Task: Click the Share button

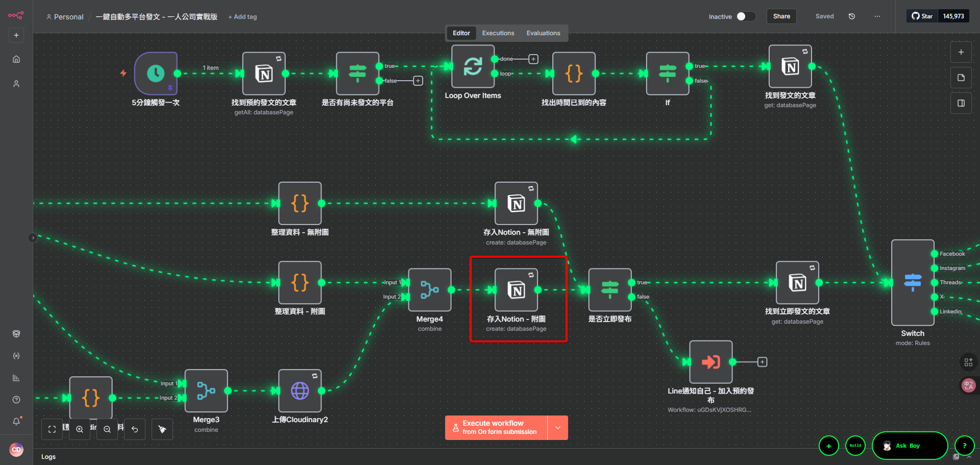Action: (x=781, y=16)
